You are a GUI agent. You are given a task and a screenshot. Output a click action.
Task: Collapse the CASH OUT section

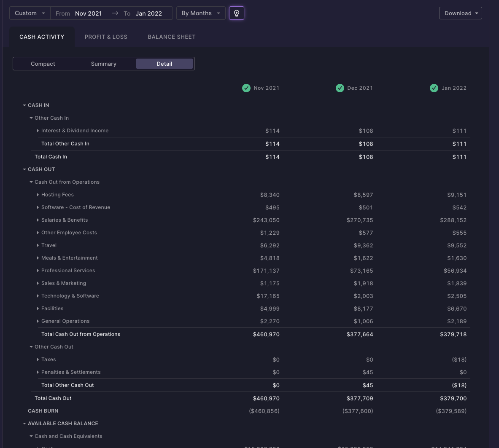pos(24,169)
